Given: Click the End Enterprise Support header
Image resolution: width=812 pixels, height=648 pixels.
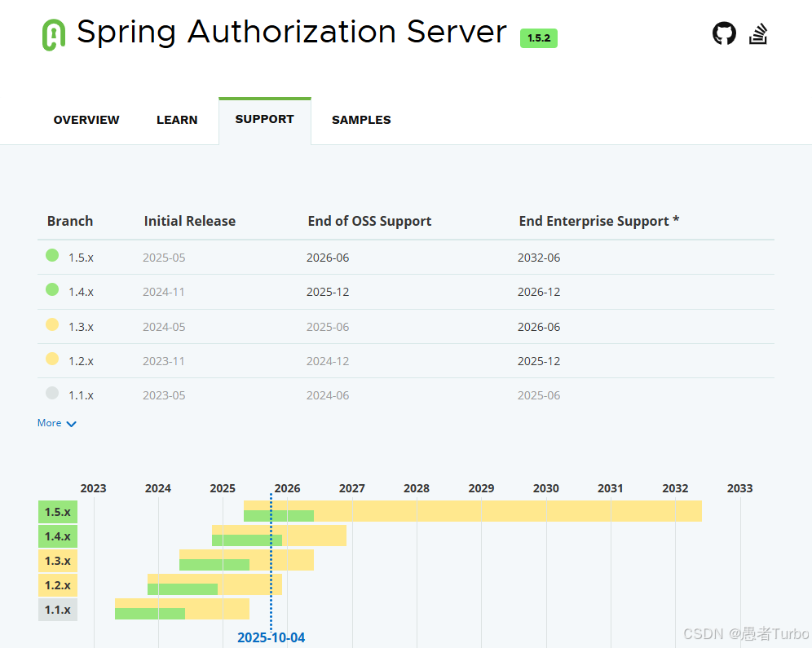Looking at the screenshot, I should [599, 221].
